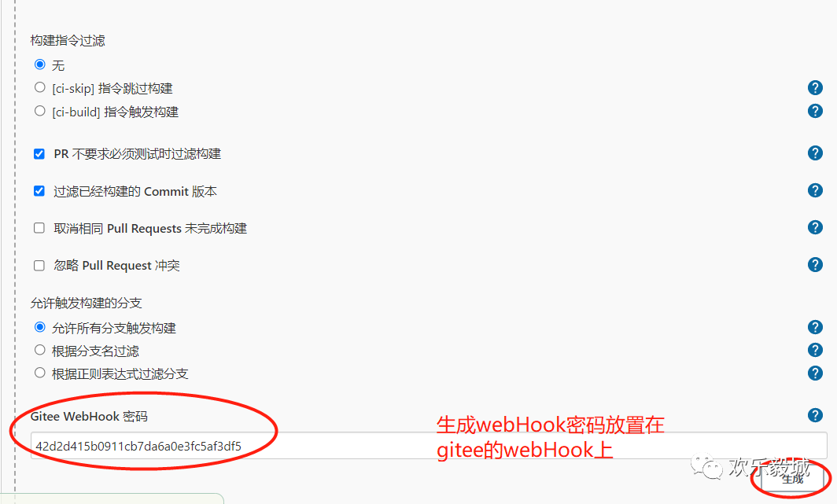Click the 生成 button
The height and width of the screenshot is (504, 837).
point(792,478)
